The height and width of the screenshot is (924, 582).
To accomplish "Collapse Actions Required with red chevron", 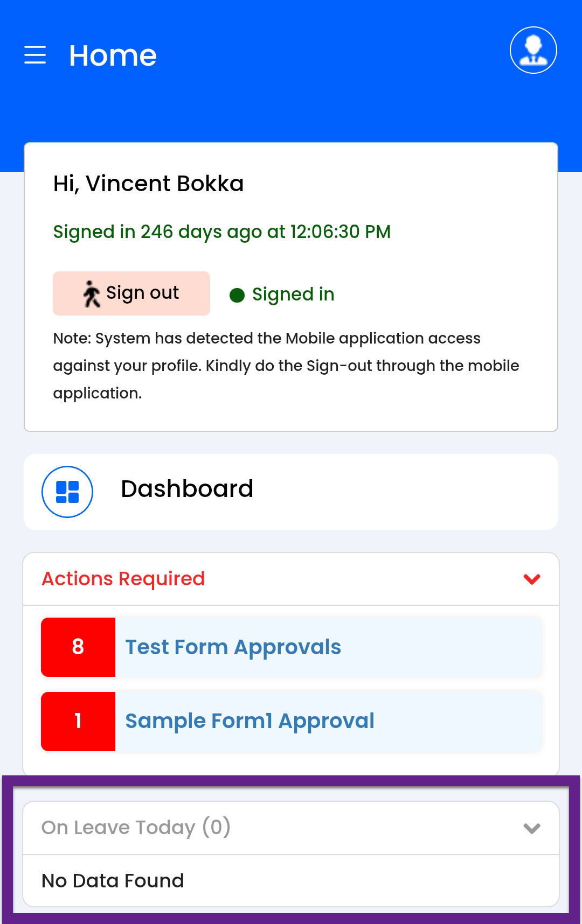I will (x=532, y=579).
